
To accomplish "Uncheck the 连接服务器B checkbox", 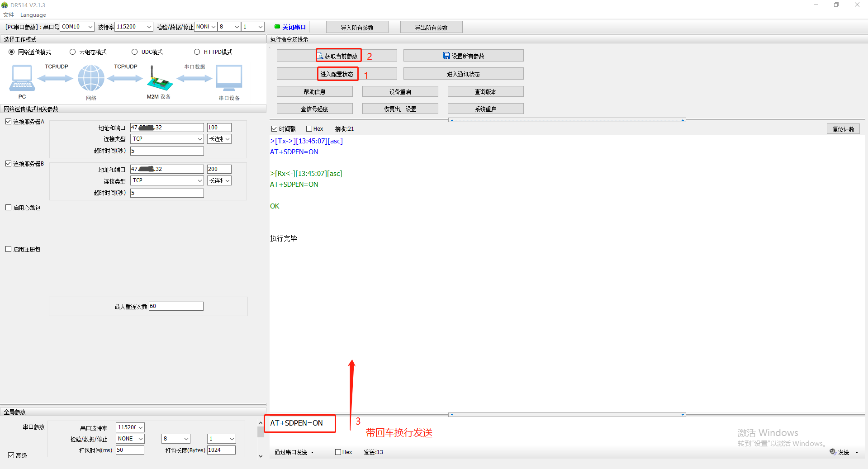I will pyautogui.click(x=9, y=164).
